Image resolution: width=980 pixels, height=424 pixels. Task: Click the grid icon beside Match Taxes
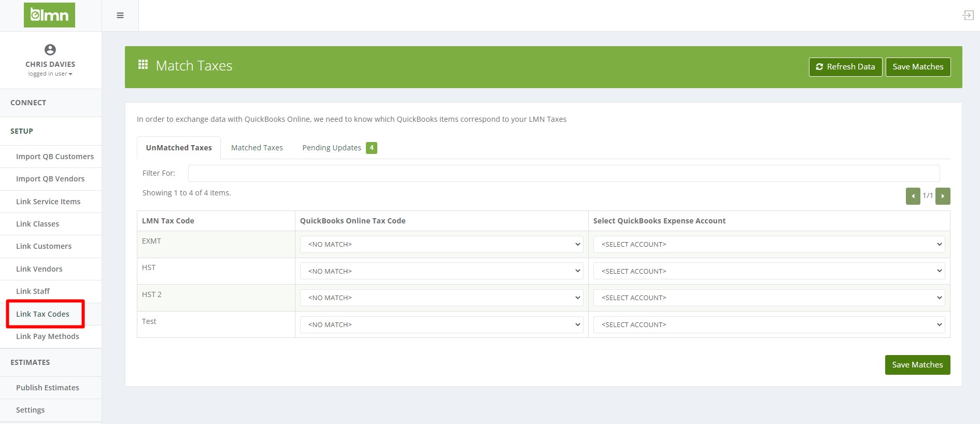click(143, 65)
